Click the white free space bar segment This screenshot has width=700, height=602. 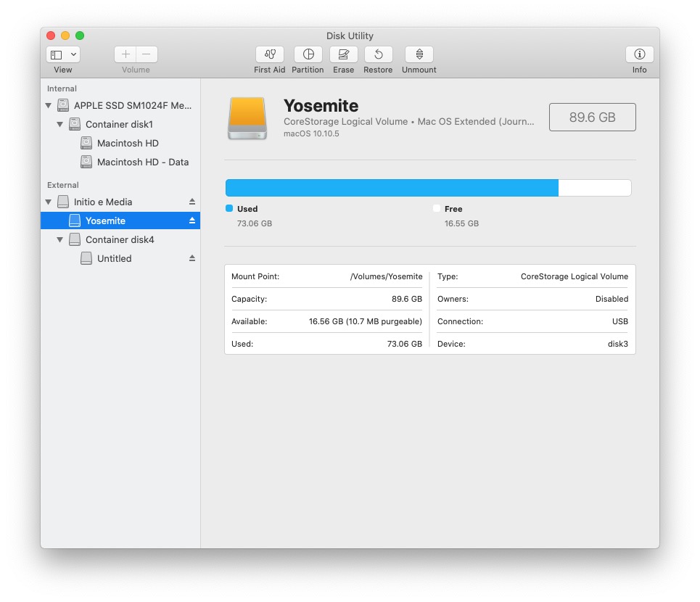(x=595, y=188)
